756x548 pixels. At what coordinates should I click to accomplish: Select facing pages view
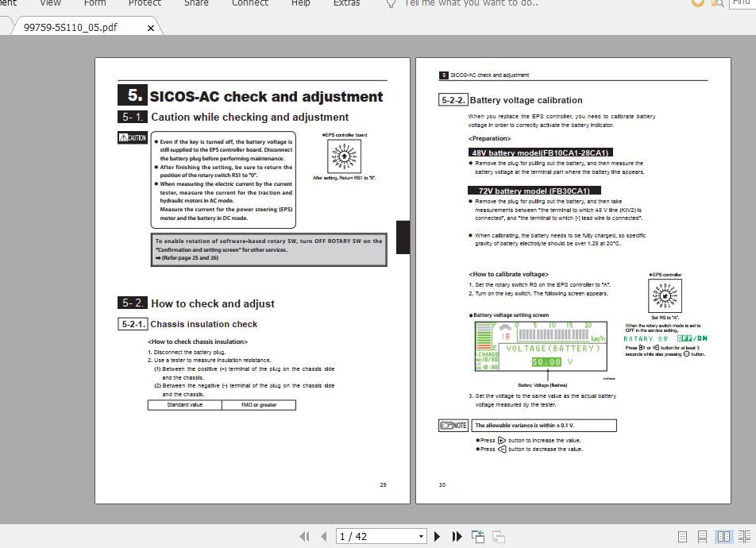(723, 536)
